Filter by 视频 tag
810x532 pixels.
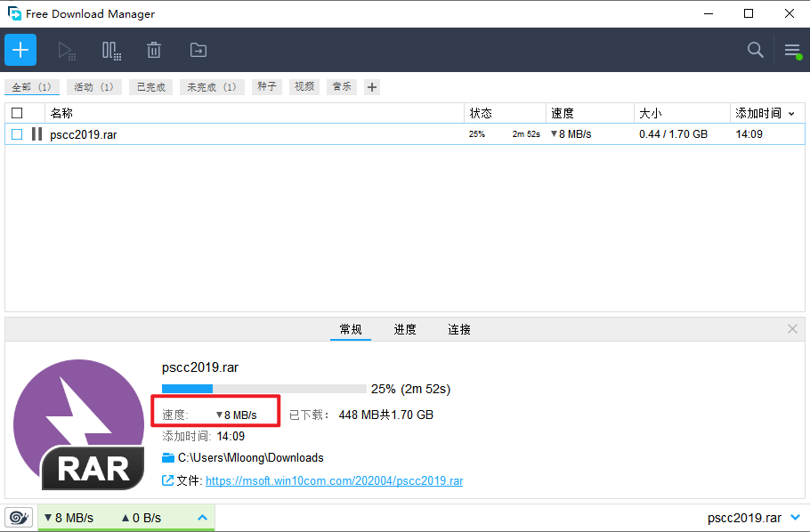(x=304, y=87)
